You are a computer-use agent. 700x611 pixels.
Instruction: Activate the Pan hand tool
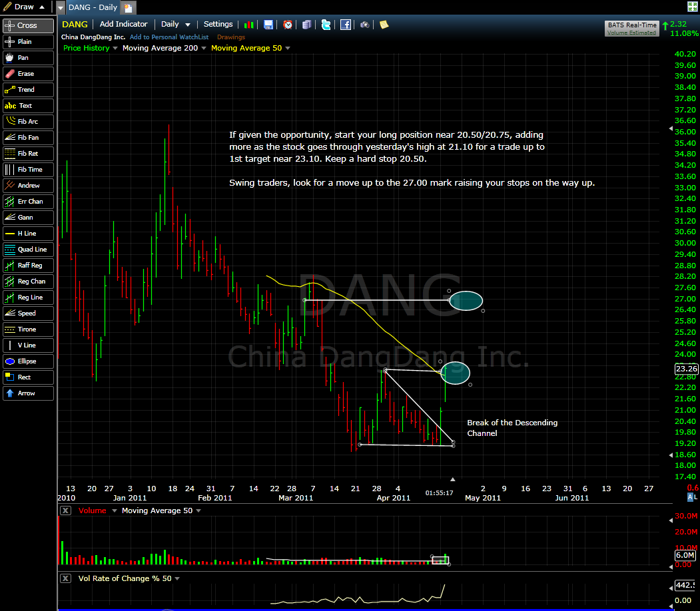(x=28, y=57)
